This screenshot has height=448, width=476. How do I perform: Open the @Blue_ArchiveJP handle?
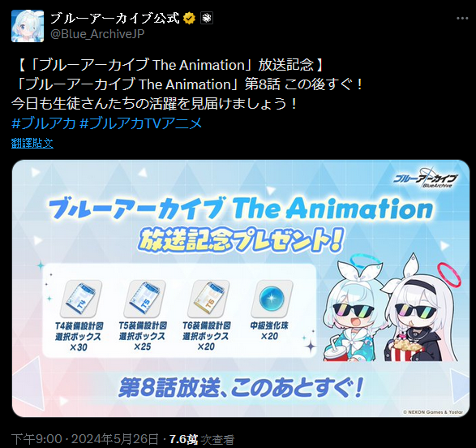coord(97,34)
